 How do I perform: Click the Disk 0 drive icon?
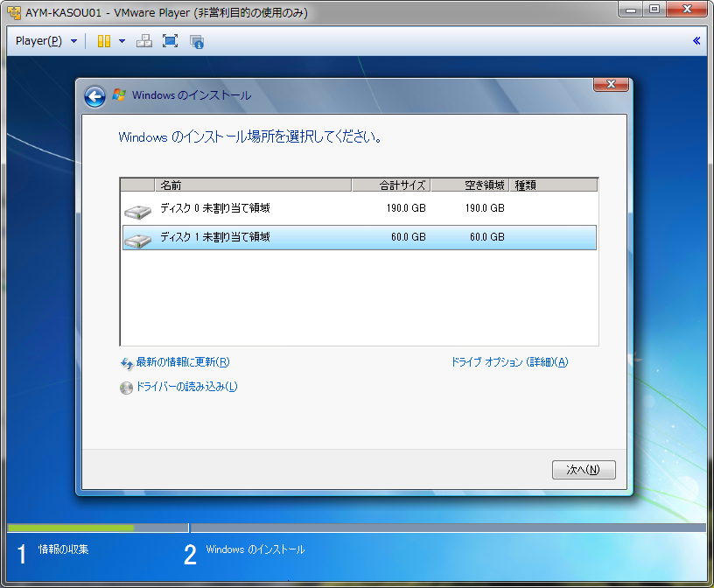point(137,211)
